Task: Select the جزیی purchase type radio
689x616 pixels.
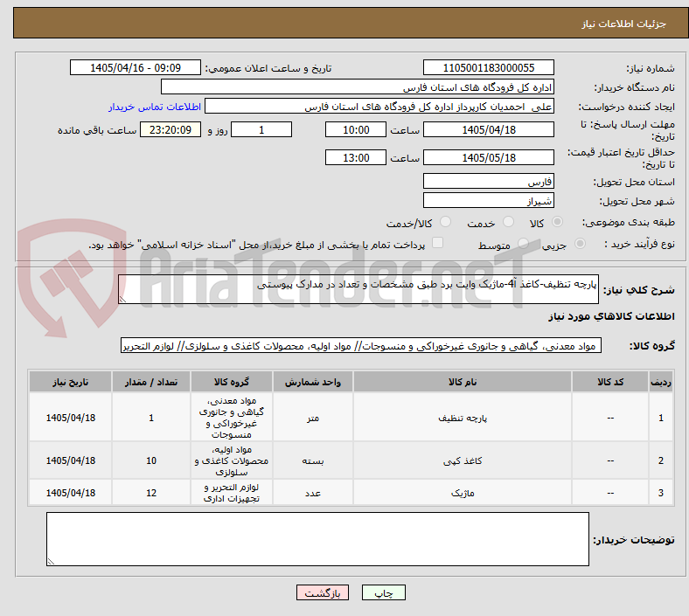Action: (580, 244)
